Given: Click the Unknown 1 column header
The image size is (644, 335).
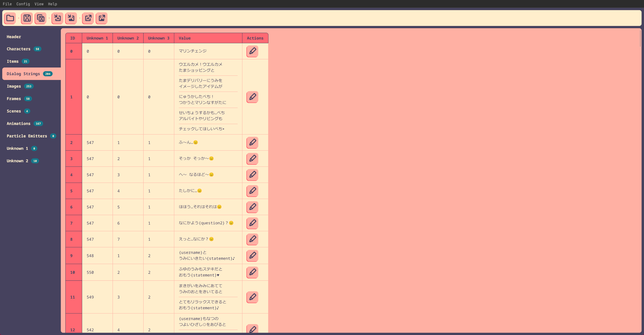Looking at the screenshot, I should 97,38.
